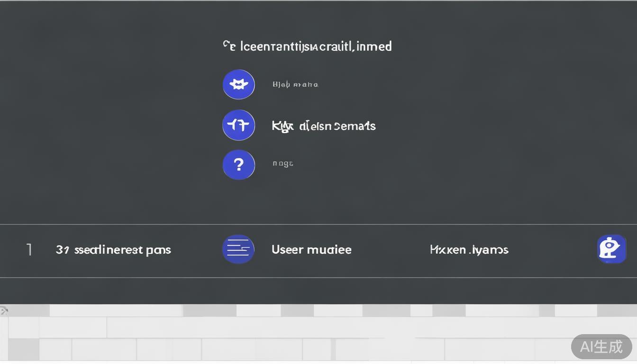Select the dark gray cell at bottom-left of grid
Image resolution: width=637 pixels, height=364 pixels.
23,350
